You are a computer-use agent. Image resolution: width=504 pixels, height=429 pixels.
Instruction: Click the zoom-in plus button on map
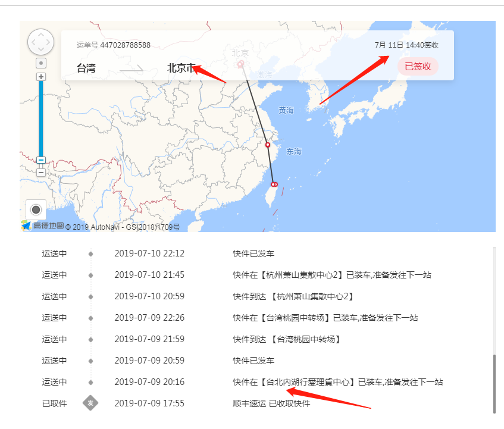coord(41,77)
